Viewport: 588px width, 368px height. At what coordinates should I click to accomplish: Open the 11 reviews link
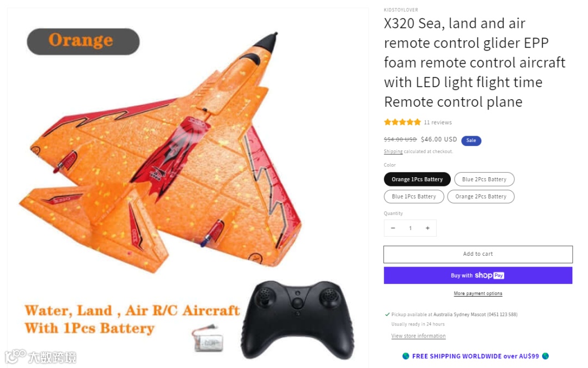[438, 123]
